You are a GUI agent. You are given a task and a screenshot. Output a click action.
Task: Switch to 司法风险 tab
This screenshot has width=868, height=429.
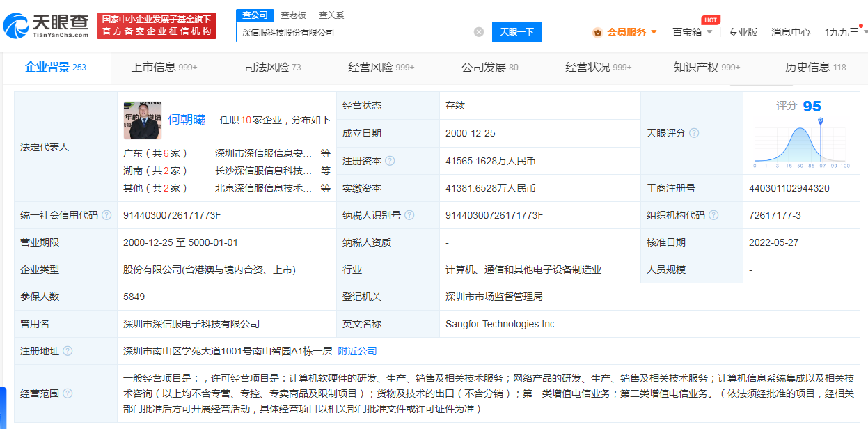tap(273, 67)
